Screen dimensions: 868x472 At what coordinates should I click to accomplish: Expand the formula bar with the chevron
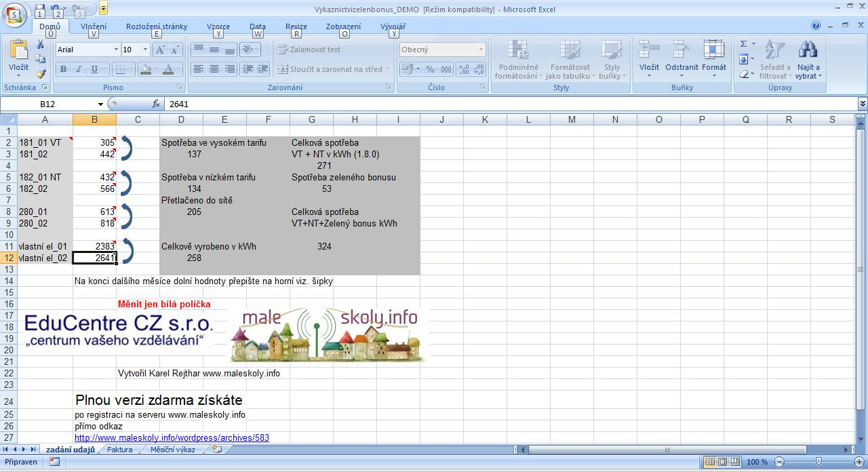click(x=863, y=104)
